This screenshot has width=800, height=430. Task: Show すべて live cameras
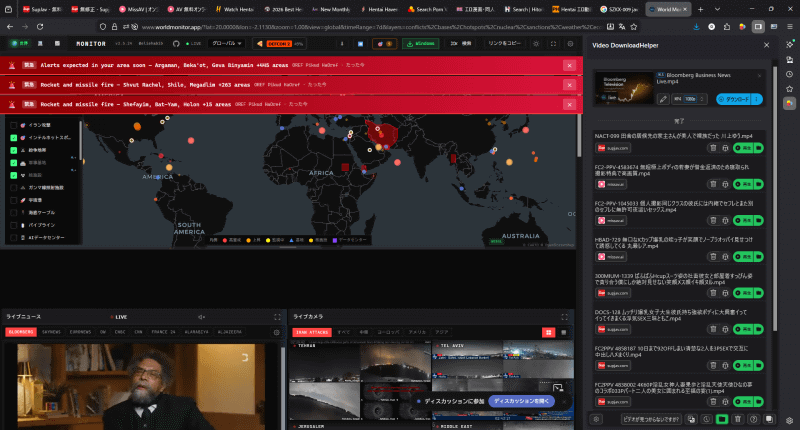343,333
